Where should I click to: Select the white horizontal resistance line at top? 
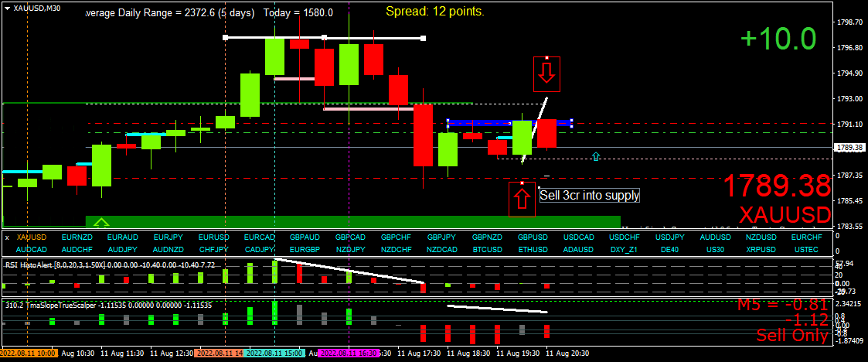pyautogui.click(x=324, y=38)
